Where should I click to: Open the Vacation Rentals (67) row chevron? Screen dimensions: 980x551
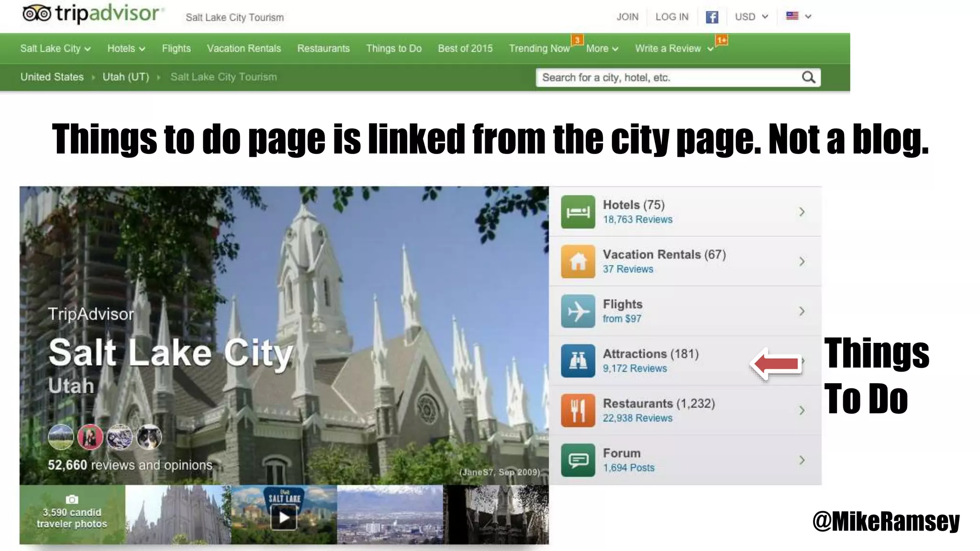[802, 262]
